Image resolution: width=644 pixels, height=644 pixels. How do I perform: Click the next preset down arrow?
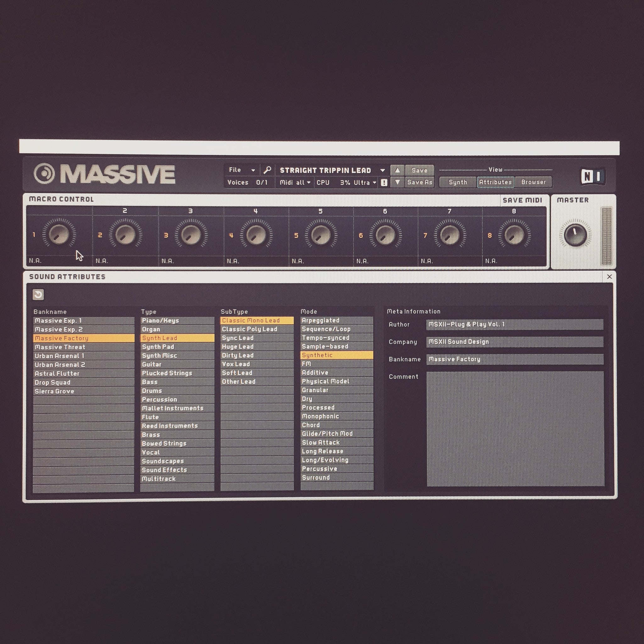397,182
